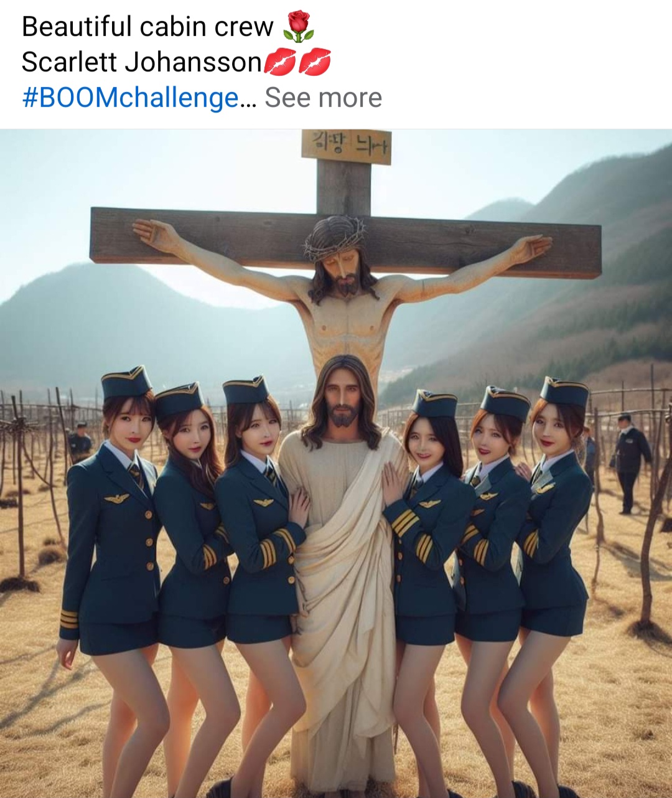
Task: Click the wooden sign atop the cross
Action: 347,147
